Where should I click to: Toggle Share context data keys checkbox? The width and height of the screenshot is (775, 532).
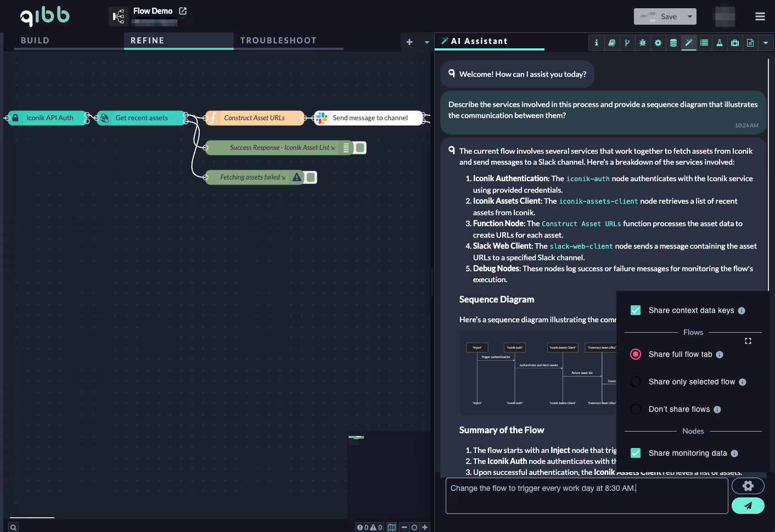pos(636,310)
